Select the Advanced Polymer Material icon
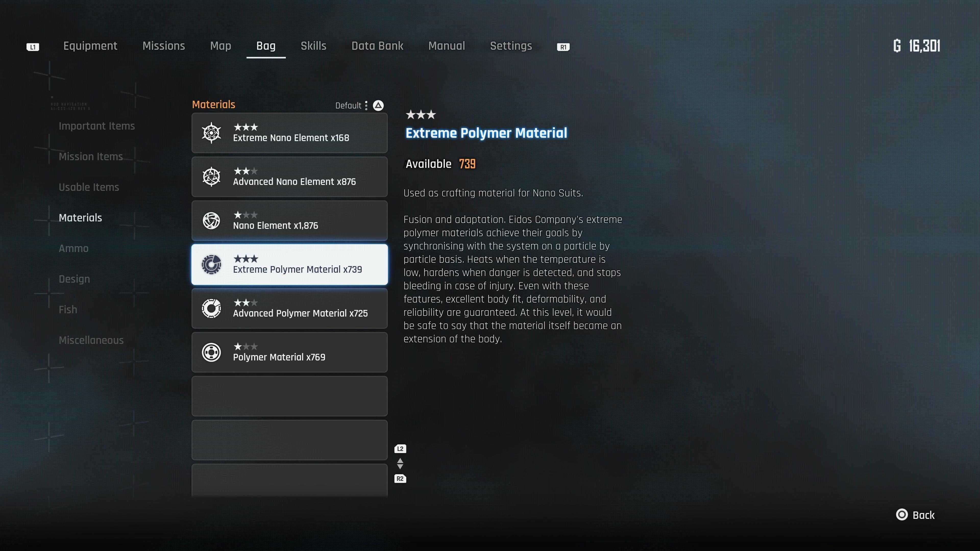The image size is (980, 551). [x=211, y=308]
